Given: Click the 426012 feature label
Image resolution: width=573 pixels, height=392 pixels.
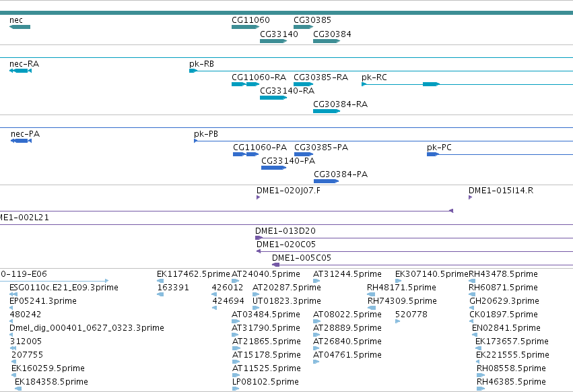Looking at the screenshot, I should tap(228, 288).
